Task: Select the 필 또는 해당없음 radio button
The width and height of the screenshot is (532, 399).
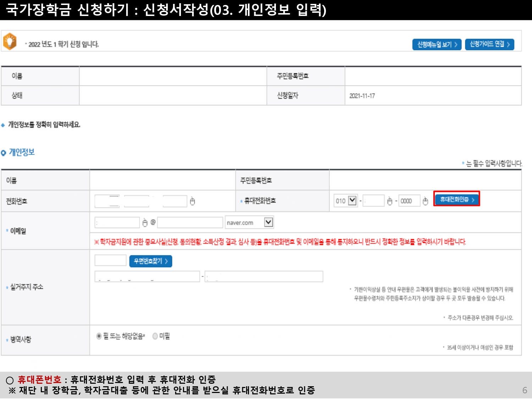Action: [x=99, y=336]
